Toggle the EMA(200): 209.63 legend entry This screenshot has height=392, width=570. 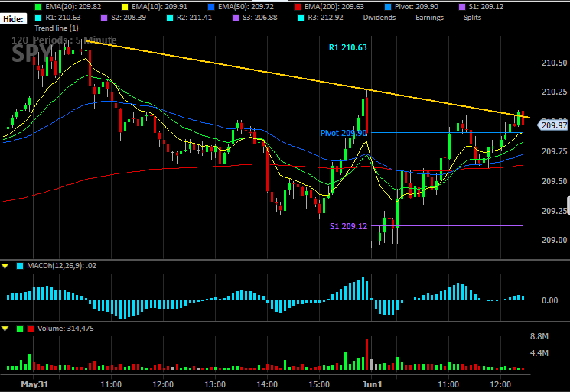(x=334, y=7)
